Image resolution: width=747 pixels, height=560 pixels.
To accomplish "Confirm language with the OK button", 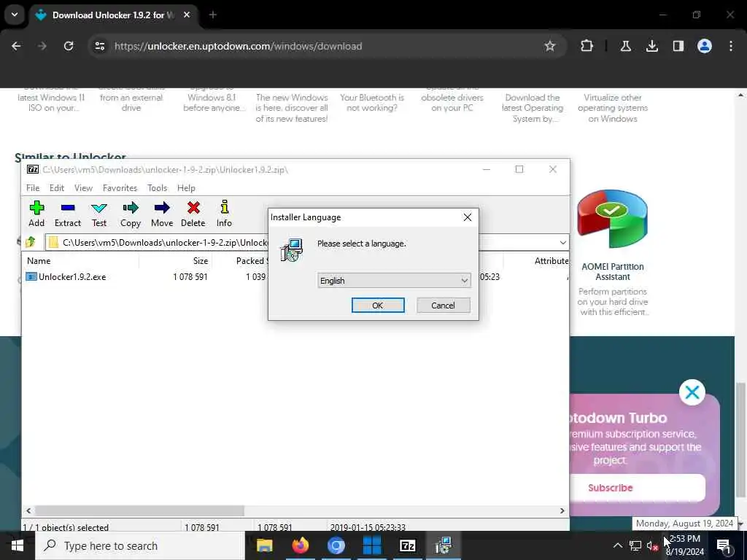I will point(378,306).
